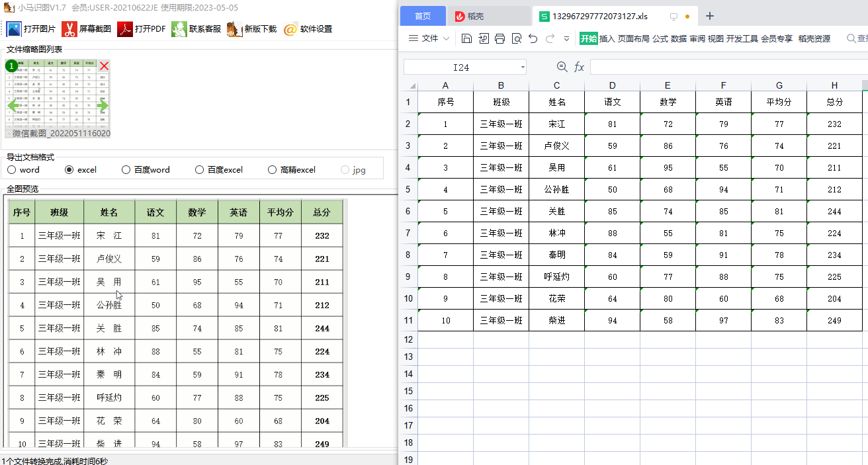The height and width of the screenshot is (465, 868).
Task: Select column H header
Action: 834,85
